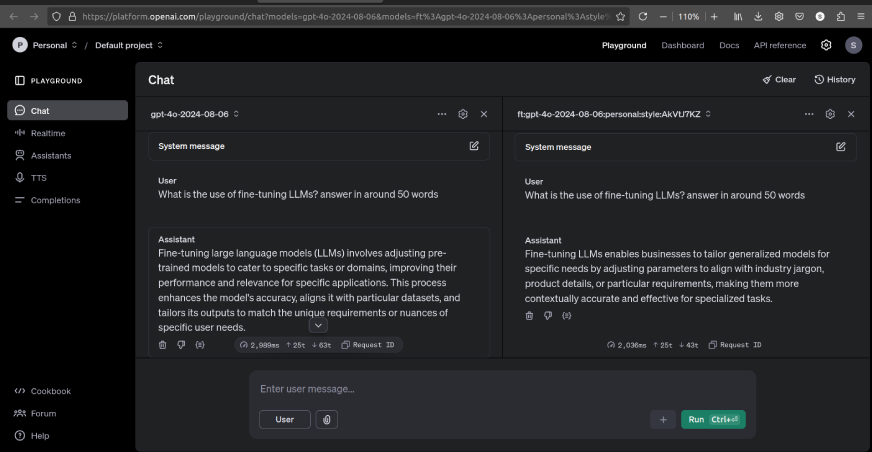Go back with the browser back arrow
This screenshot has width=872, height=452.
(13, 17)
